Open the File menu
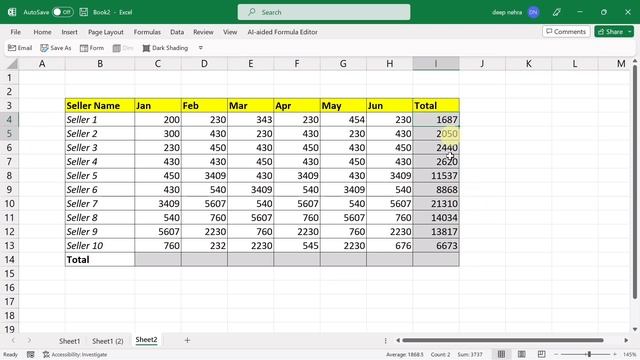The image size is (640, 360). (x=16, y=32)
